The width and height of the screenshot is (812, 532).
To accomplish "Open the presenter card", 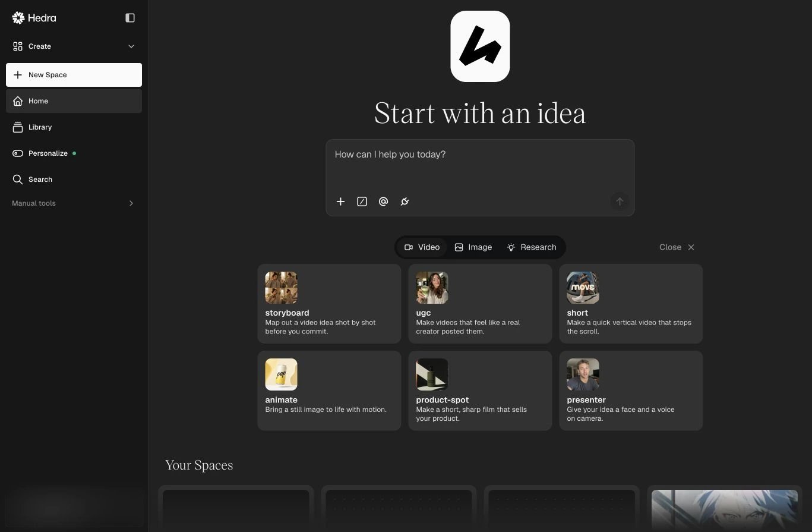I will (x=631, y=391).
